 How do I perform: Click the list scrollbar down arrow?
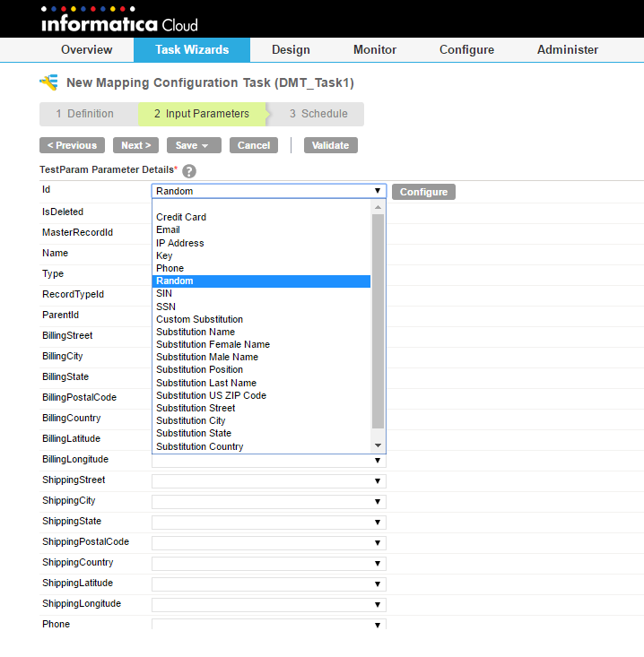378,445
